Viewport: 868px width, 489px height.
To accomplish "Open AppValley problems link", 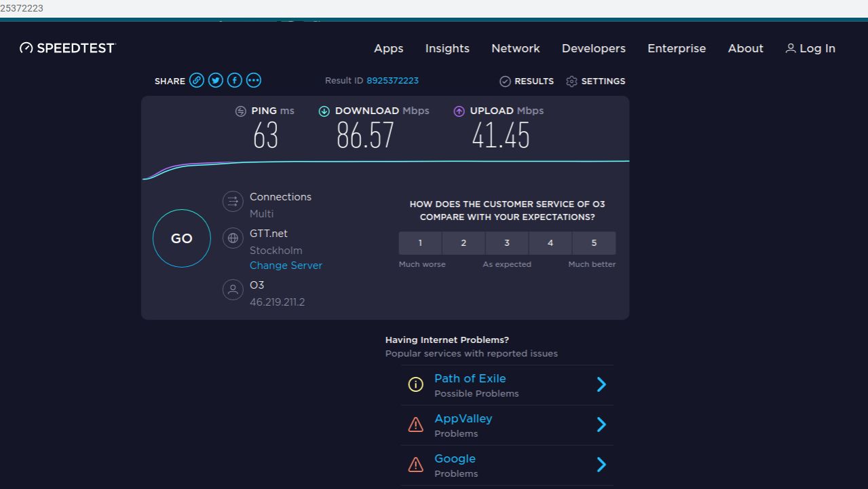I will 463,418.
